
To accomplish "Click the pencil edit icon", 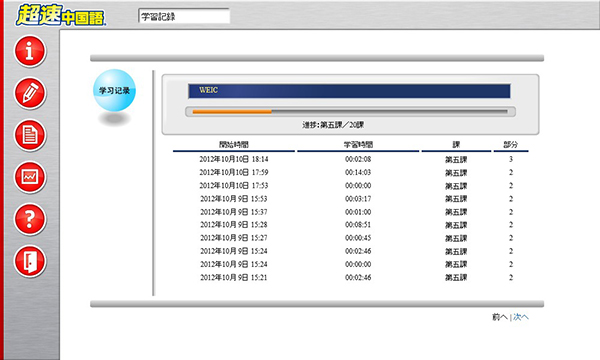I will click(30, 93).
